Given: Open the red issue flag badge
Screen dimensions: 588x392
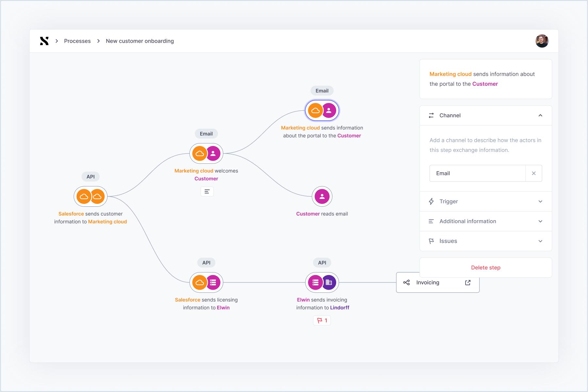Looking at the screenshot, I should point(322,320).
